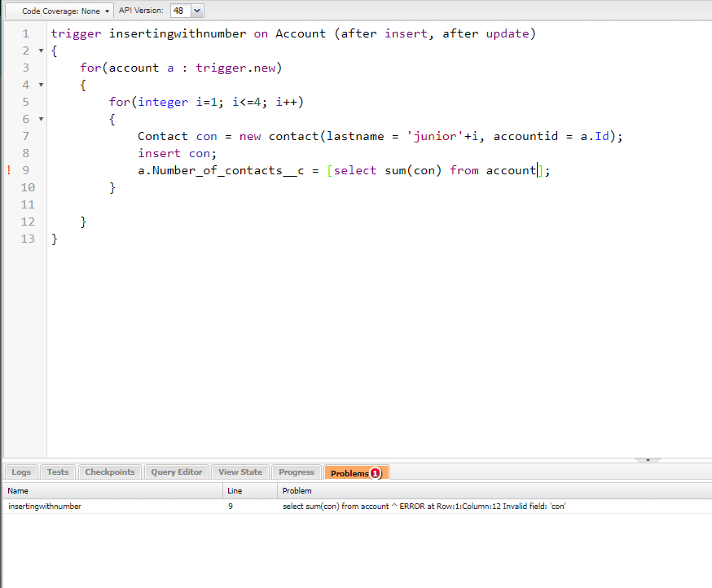Viewport: 712px width, 588px height.
Task: Fold the inner for loop at line 6
Action: [x=42, y=119]
